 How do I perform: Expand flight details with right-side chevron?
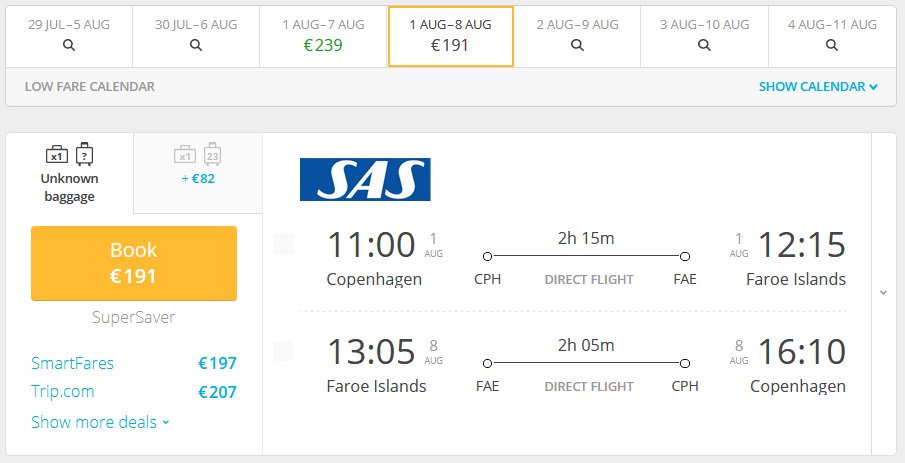pyautogui.click(x=883, y=293)
